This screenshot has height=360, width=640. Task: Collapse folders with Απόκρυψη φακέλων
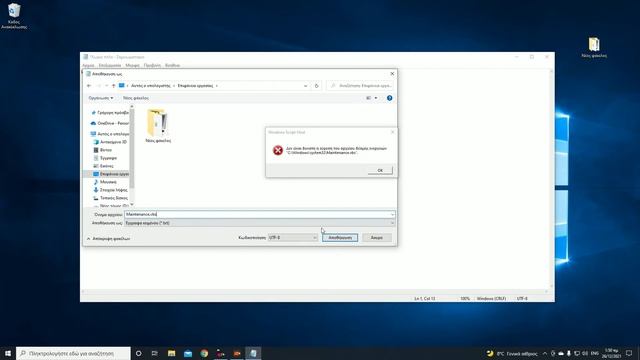click(x=108, y=238)
